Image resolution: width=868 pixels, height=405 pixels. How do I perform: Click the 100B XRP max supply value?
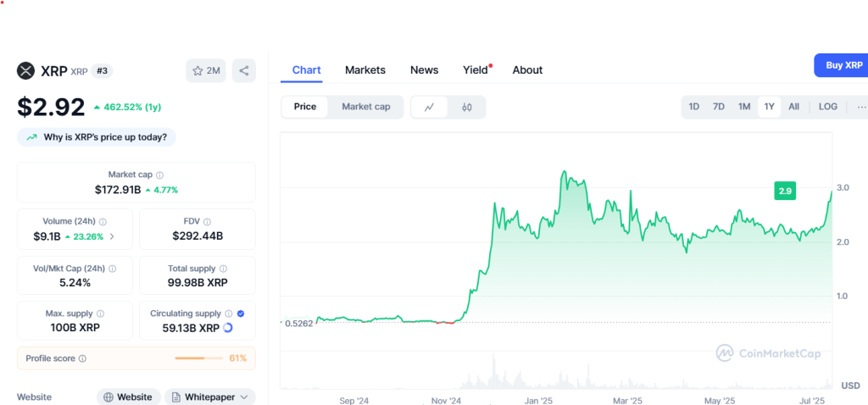75,328
